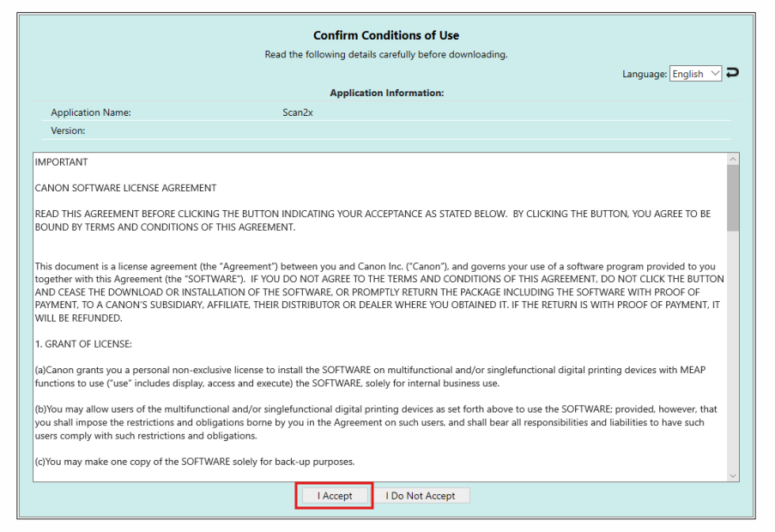Open the Language dropdown showing English
Image resolution: width=775 pixels, height=532 pixels.
695,74
